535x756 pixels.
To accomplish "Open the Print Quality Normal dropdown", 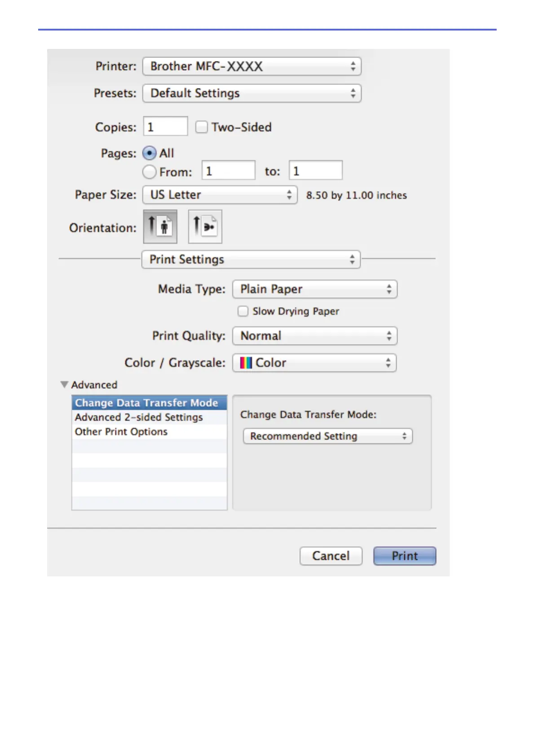I will (x=315, y=336).
